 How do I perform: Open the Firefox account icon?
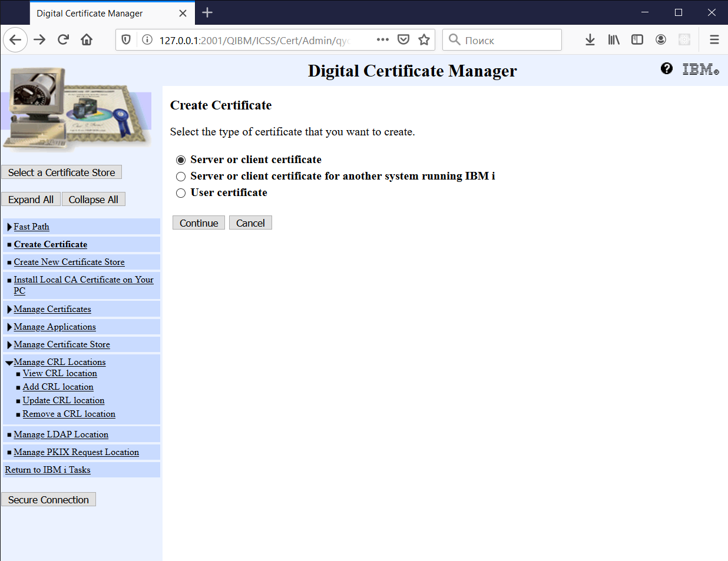pyautogui.click(x=661, y=40)
